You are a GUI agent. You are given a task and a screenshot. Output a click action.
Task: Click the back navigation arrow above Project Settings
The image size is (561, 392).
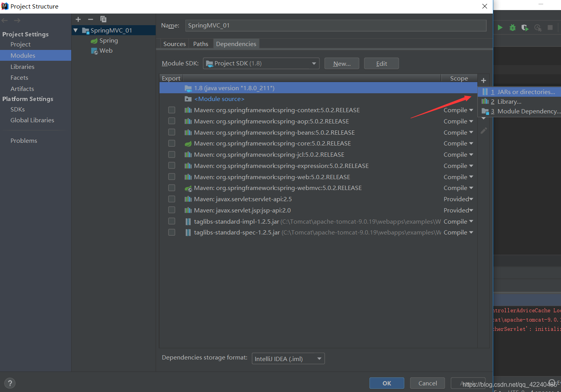pos(5,20)
